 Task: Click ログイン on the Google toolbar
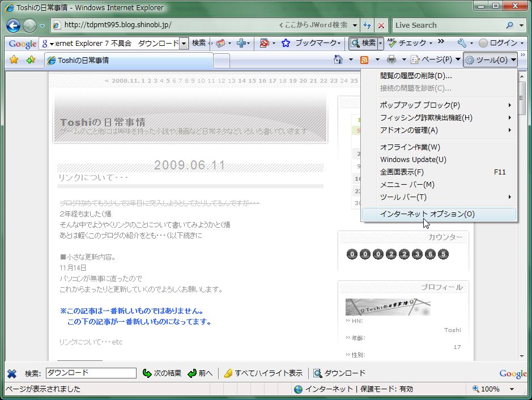click(499, 42)
